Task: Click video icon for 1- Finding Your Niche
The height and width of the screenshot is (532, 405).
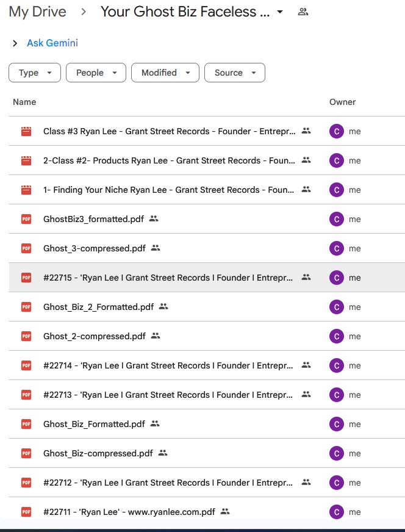Action: pyautogui.click(x=26, y=190)
